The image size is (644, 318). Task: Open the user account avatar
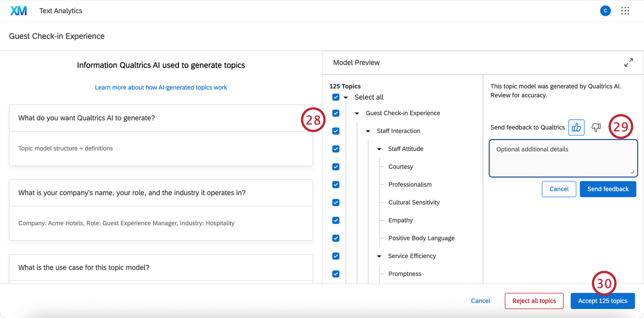pos(605,11)
